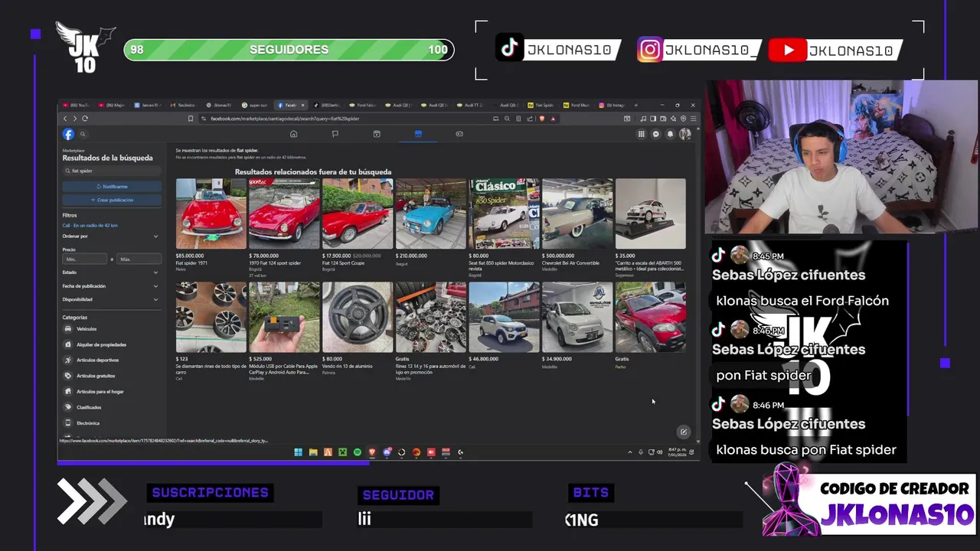This screenshot has width=980, height=551.
Task: Open Módulo USB CarPlay listing photo
Action: click(284, 317)
